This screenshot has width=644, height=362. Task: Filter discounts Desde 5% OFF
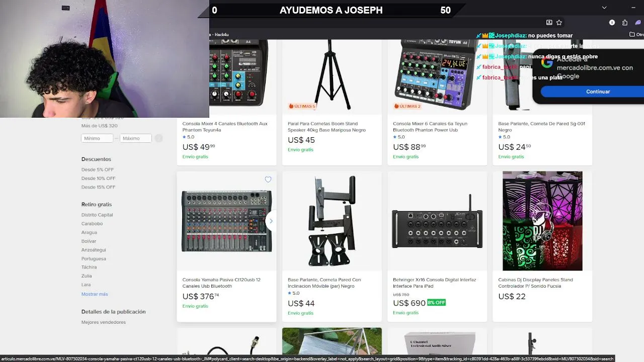click(x=98, y=169)
